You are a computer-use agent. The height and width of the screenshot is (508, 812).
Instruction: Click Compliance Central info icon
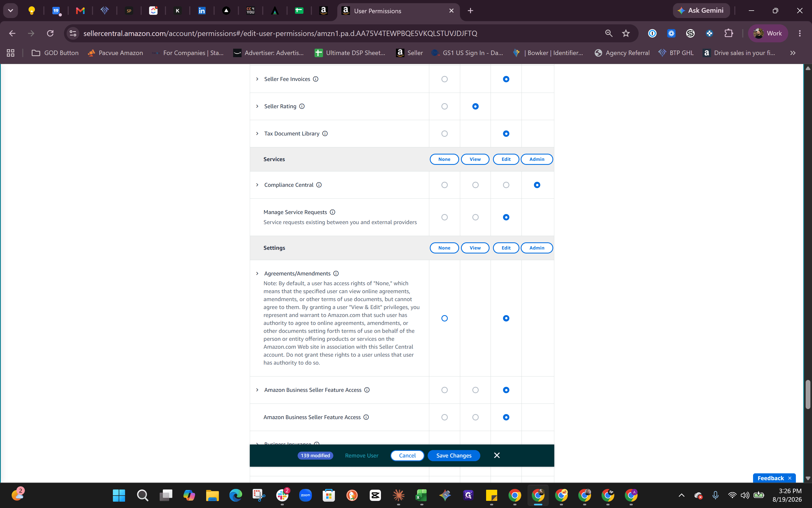pyautogui.click(x=319, y=185)
